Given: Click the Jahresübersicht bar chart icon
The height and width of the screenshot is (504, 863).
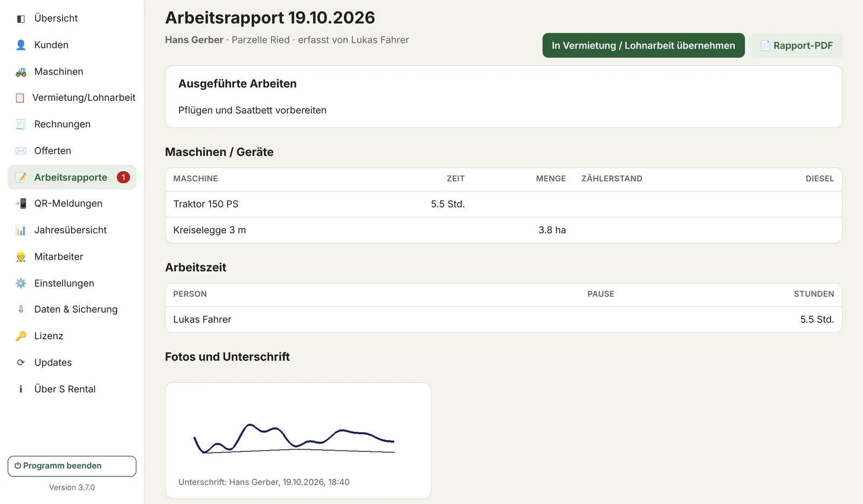Looking at the screenshot, I should pos(21,230).
